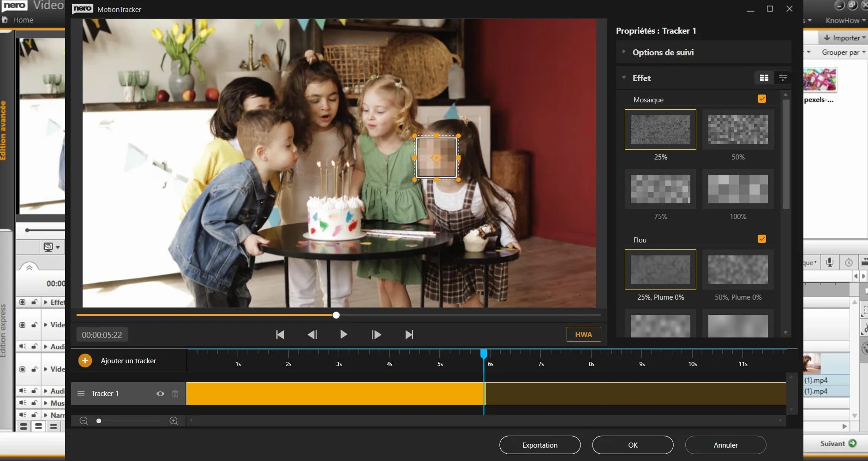The image size is (868, 461).
Task: Delete Tracker 1 with trash icon
Action: click(175, 394)
